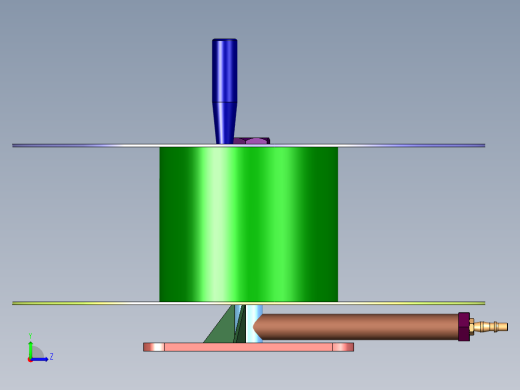Click the pink base plate
The image size is (520, 390).
click(x=248, y=347)
